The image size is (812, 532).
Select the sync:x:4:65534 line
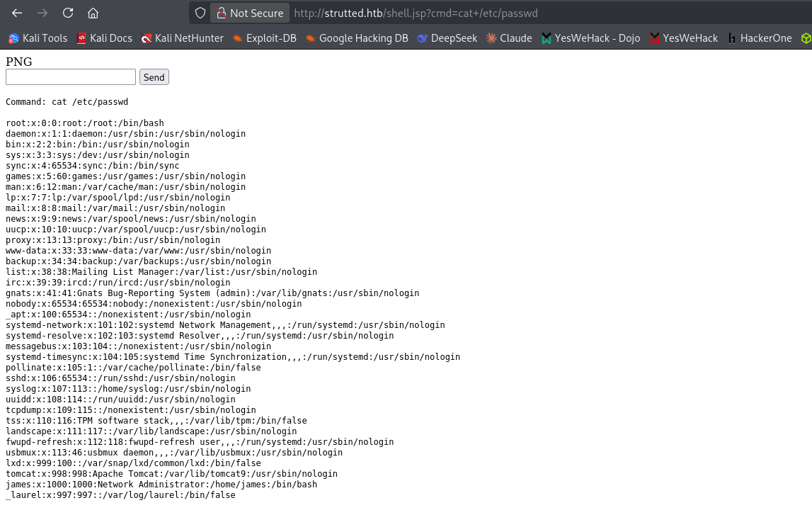pos(93,166)
